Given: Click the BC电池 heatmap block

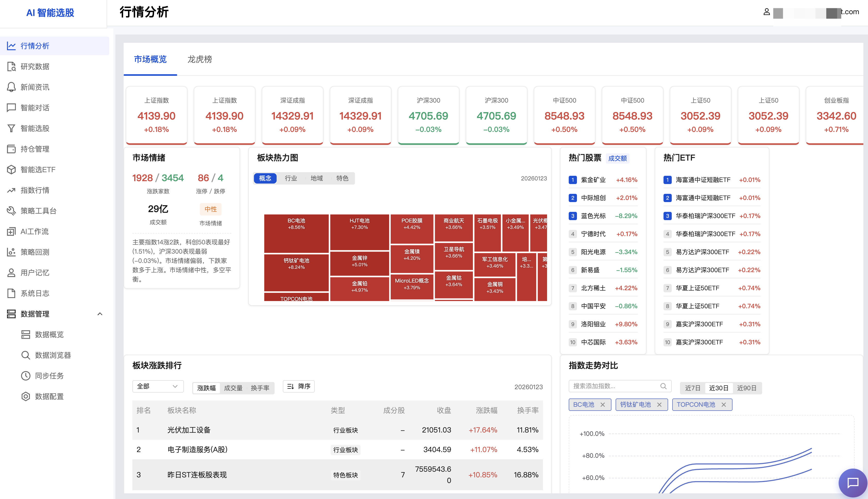Looking at the screenshot, I should point(296,234).
